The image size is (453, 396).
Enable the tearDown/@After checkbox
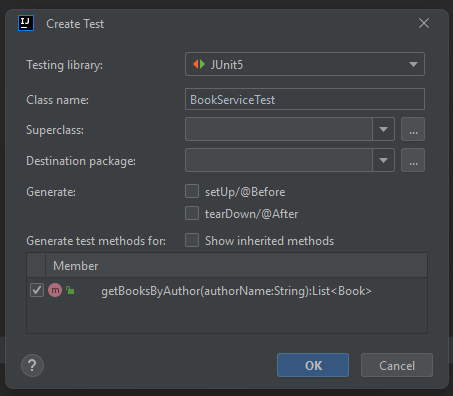click(x=192, y=213)
